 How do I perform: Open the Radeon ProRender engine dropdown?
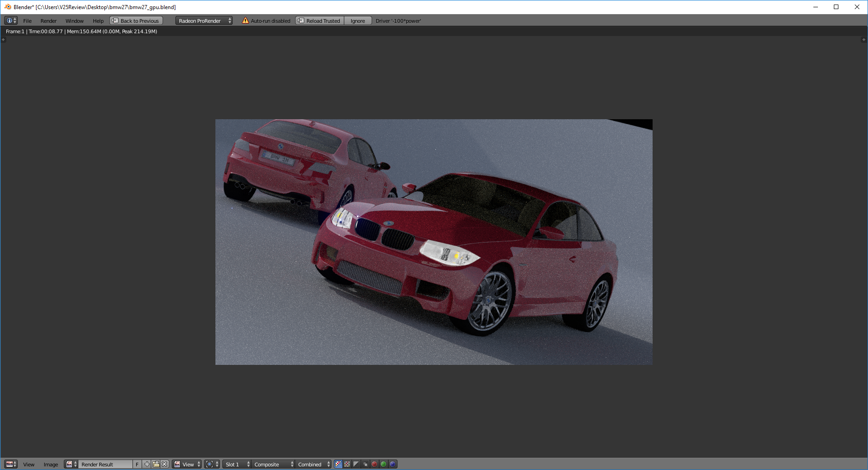tap(204, 20)
